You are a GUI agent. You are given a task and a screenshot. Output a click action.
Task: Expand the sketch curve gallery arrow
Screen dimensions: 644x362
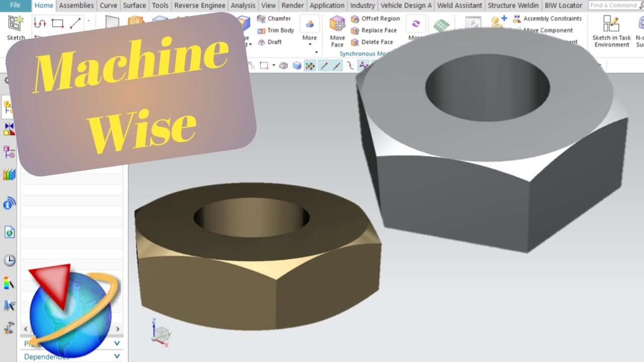click(89, 21)
